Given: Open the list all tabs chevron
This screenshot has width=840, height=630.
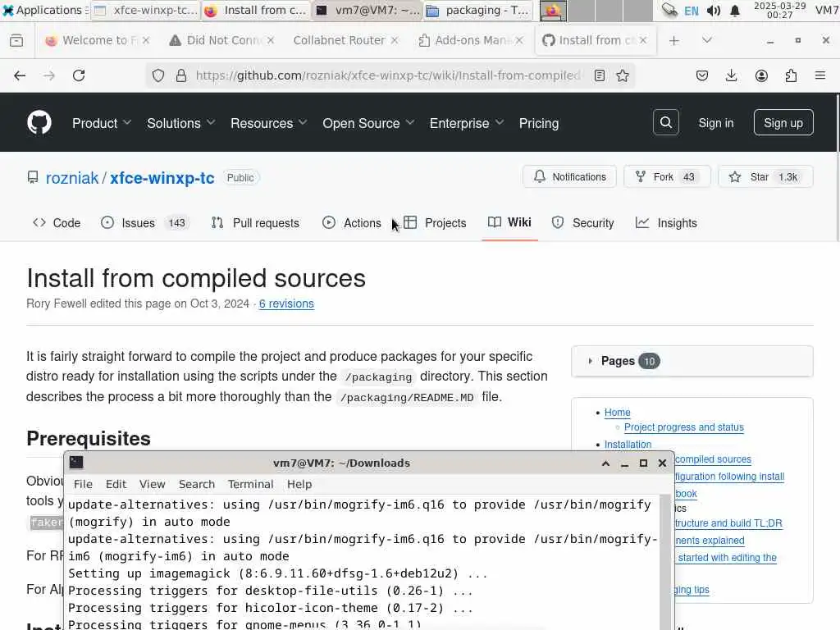Looking at the screenshot, I should pos(707,40).
